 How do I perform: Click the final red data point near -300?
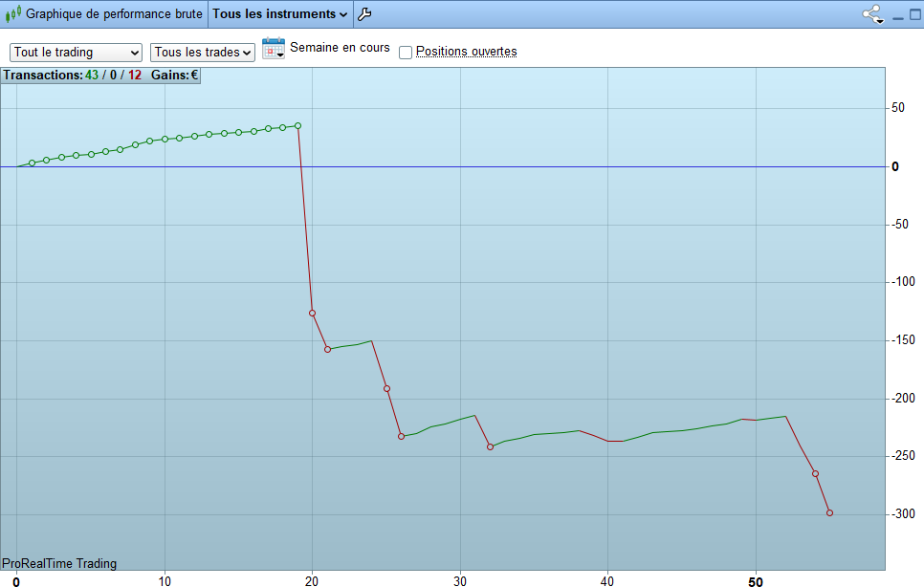click(829, 513)
